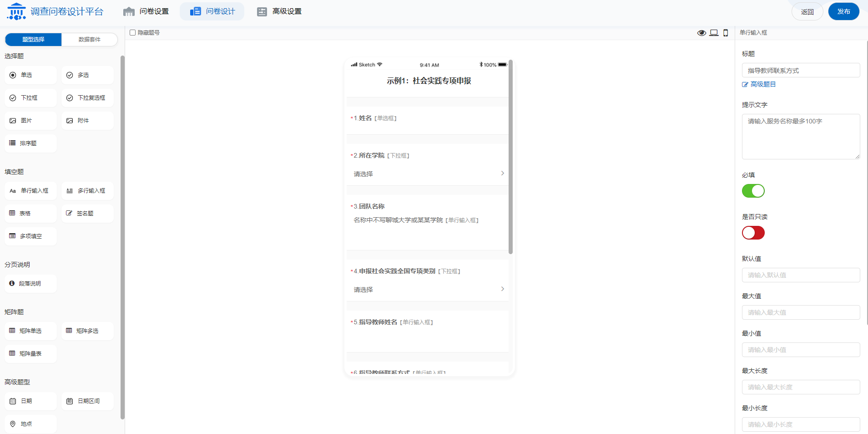The height and width of the screenshot is (434, 868).
Task: Open the 高级设置 tab
Action: pos(279,11)
